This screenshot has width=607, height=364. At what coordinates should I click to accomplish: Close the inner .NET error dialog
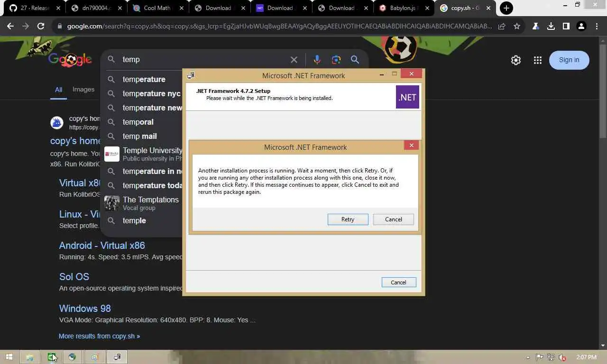click(x=411, y=146)
